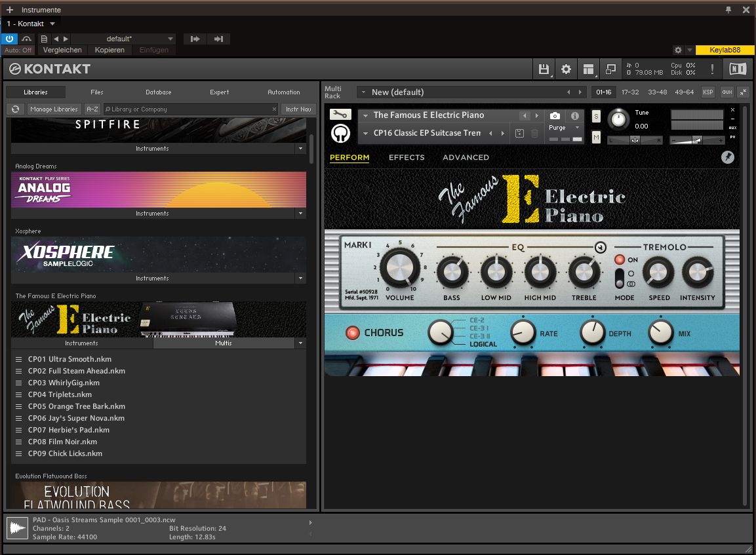Refresh the libraries list
Image resolution: width=756 pixels, height=555 pixels.
pyautogui.click(x=16, y=109)
